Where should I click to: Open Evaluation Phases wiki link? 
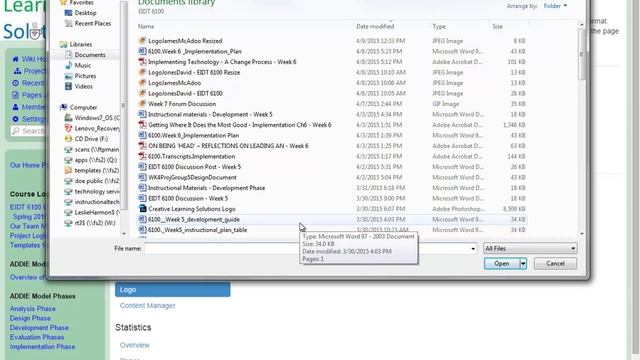tap(37, 337)
